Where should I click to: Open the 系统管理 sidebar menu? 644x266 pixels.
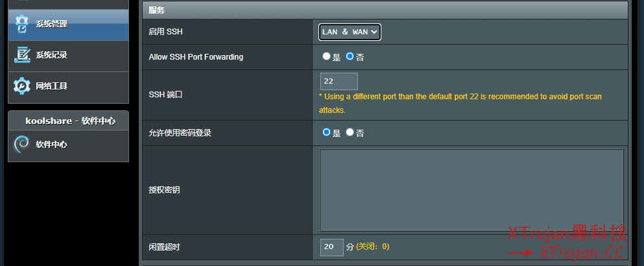click(52, 24)
